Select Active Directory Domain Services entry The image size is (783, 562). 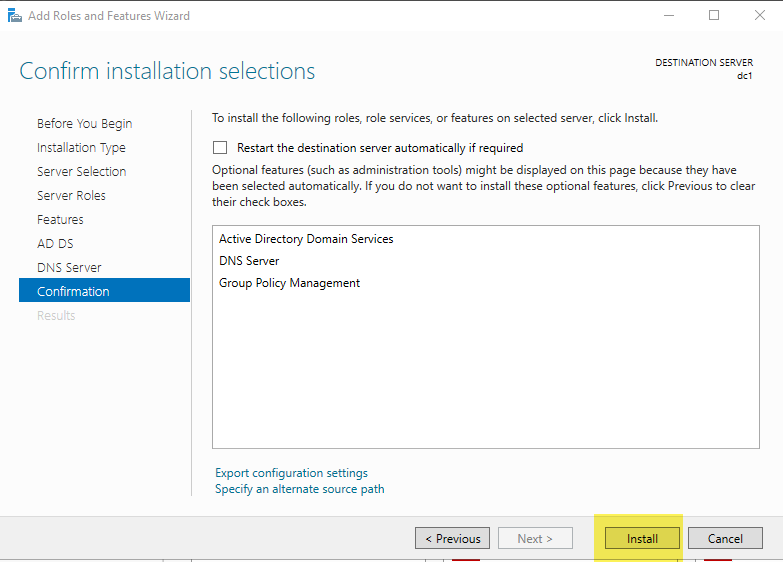pyautogui.click(x=306, y=239)
